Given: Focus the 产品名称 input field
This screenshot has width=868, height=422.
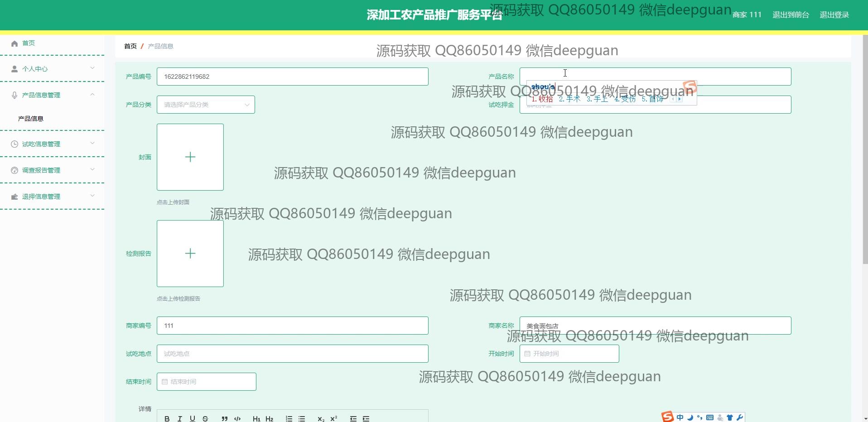Looking at the screenshot, I should pos(656,77).
